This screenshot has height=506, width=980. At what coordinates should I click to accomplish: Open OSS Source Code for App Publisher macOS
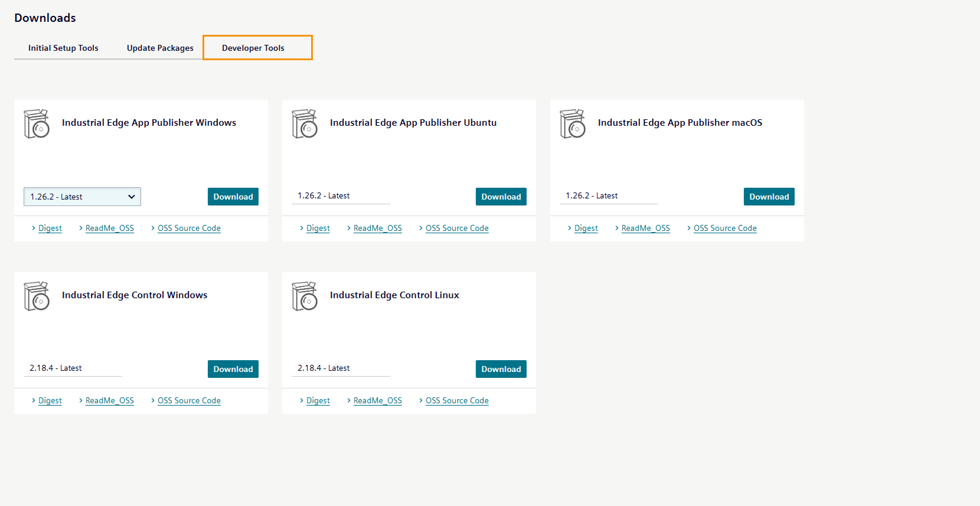(x=725, y=228)
